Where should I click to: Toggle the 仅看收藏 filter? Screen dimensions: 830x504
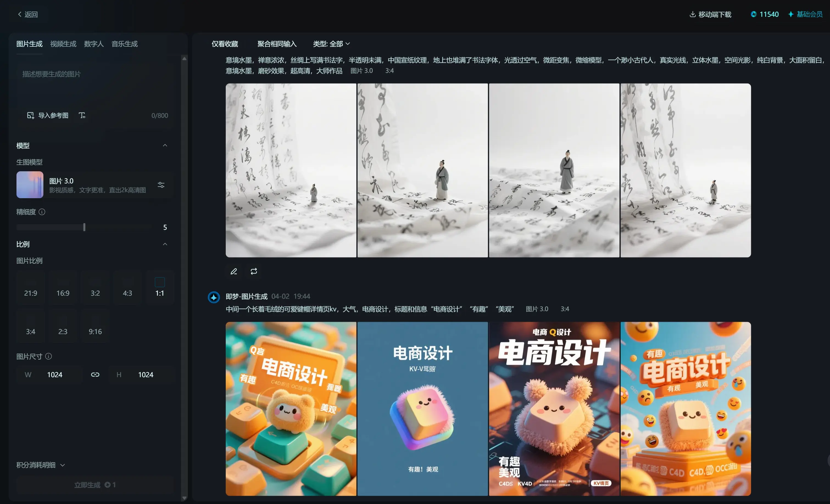[225, 44]
